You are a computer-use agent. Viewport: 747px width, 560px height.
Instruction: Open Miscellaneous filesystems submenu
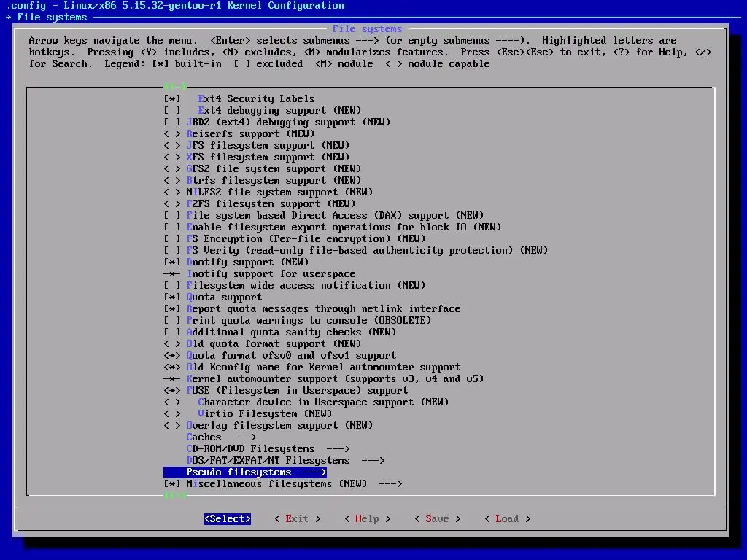pos(283,484)
